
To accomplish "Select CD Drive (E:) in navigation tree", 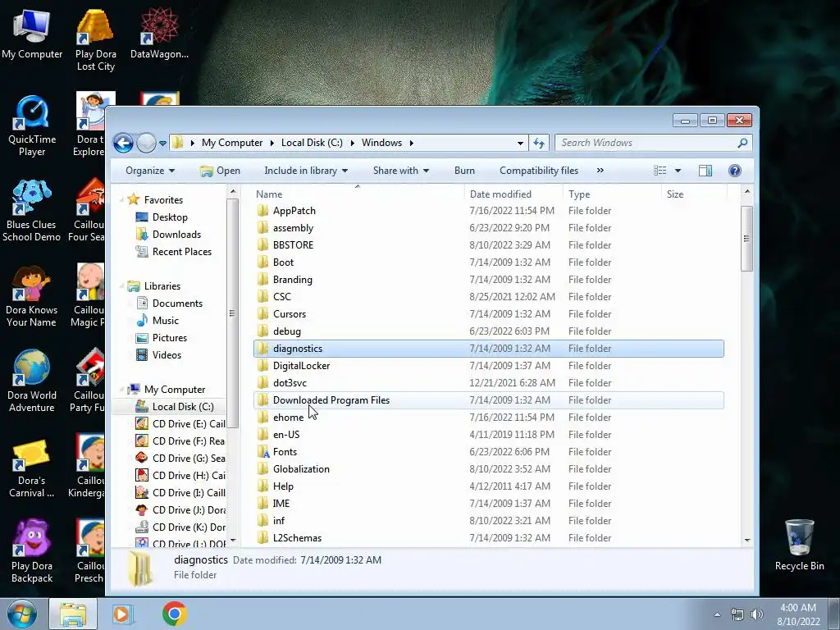I will [189, 424].
